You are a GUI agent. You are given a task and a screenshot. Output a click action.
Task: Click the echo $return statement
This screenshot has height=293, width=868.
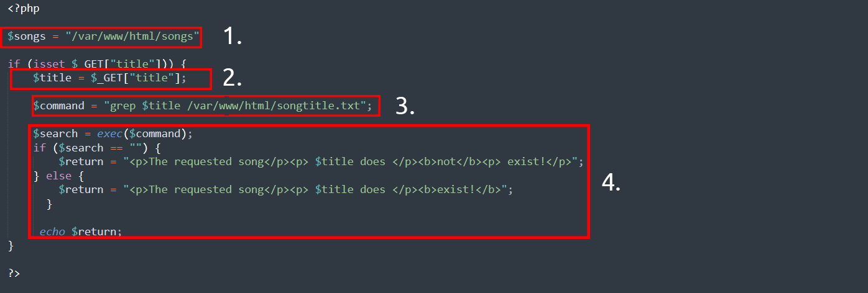click(x=81, y=232)
